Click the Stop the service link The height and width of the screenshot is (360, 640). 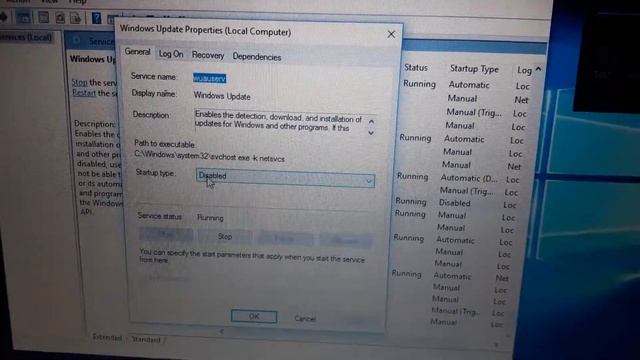click(80, 82)
